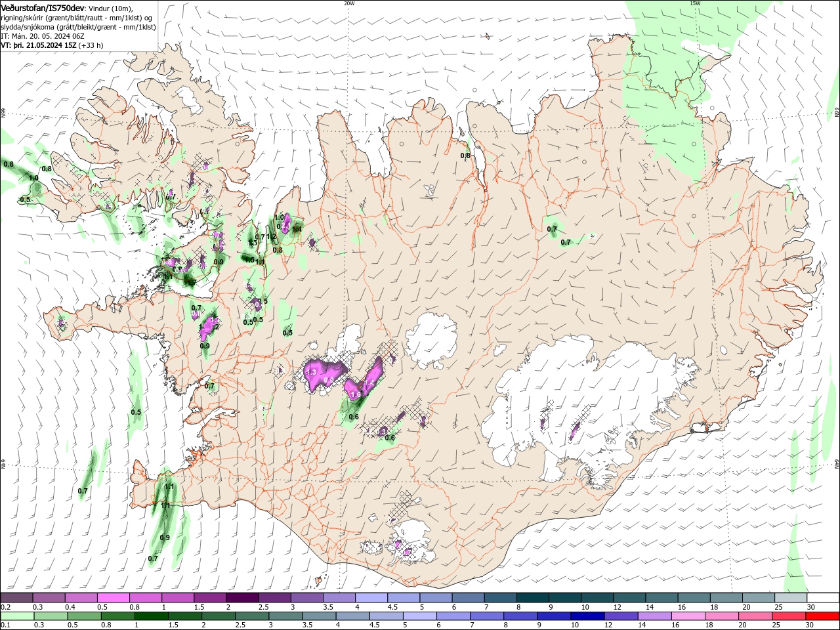840x630 pixels.
Task: Choose the hot pink 20 swatch, lower scale
Action: click(754, 616)
